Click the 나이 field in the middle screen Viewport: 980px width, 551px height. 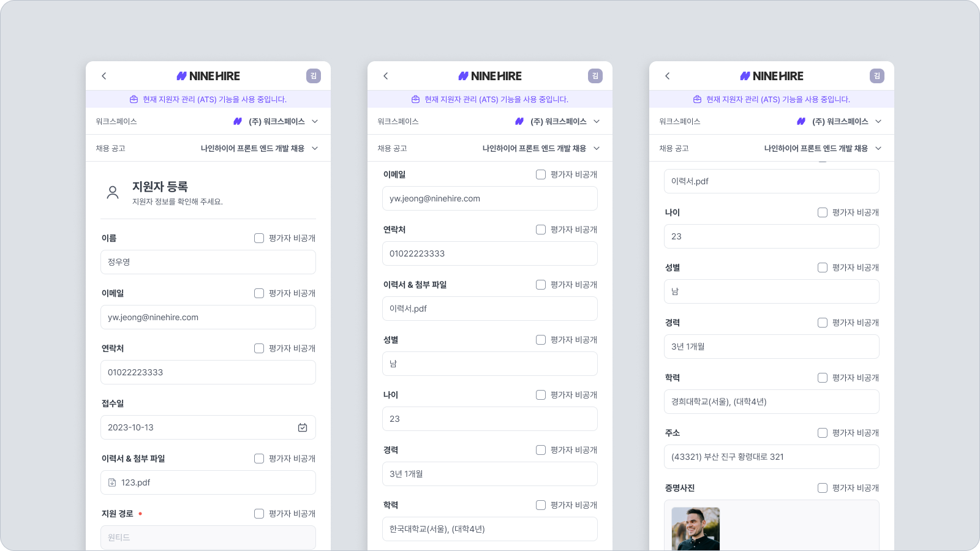(x=490, y=419)
